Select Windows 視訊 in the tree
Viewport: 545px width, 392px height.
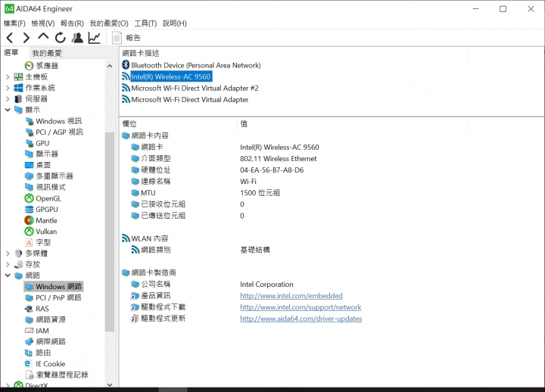(x=58, y=121)
